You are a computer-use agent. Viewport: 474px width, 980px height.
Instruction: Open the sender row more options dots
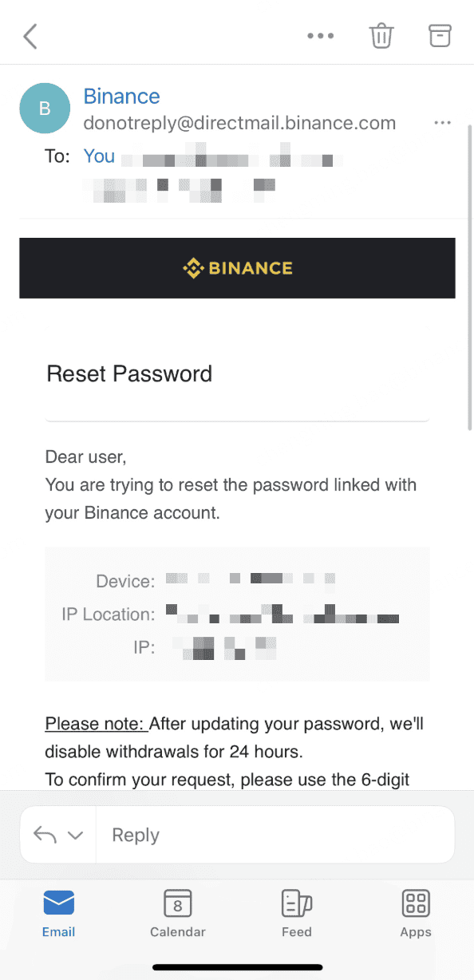point(443,123)
